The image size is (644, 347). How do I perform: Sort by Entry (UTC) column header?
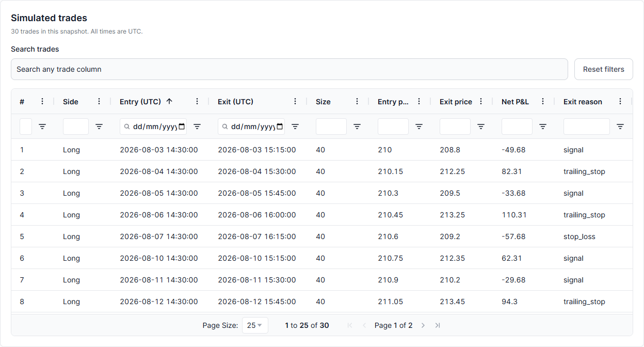(140, 102)
